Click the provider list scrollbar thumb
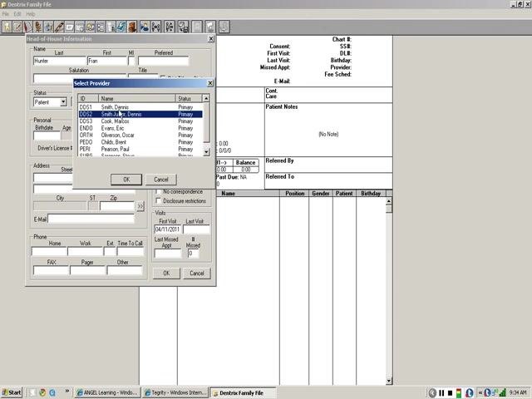The width and height of the screenshot is (532, 399). 206,122
